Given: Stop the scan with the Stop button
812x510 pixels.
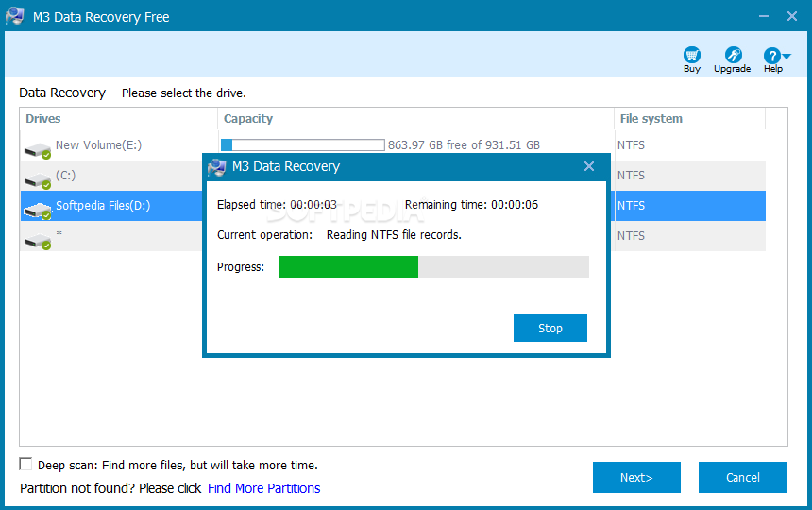Looking at the screenshot, I should (x=550, y=328).
